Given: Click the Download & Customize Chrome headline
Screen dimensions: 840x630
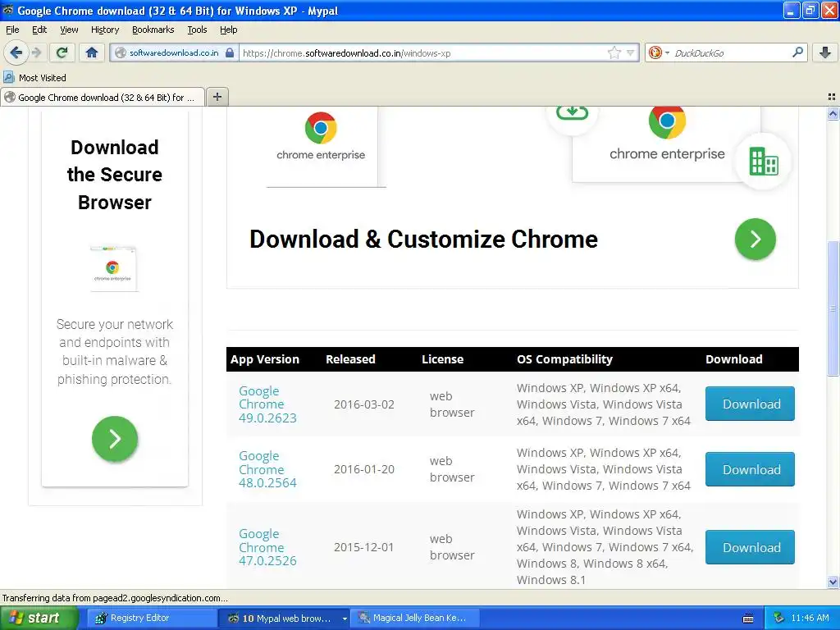Looking at the screenshot, I should pyautogui.click(x=423, y=239).
